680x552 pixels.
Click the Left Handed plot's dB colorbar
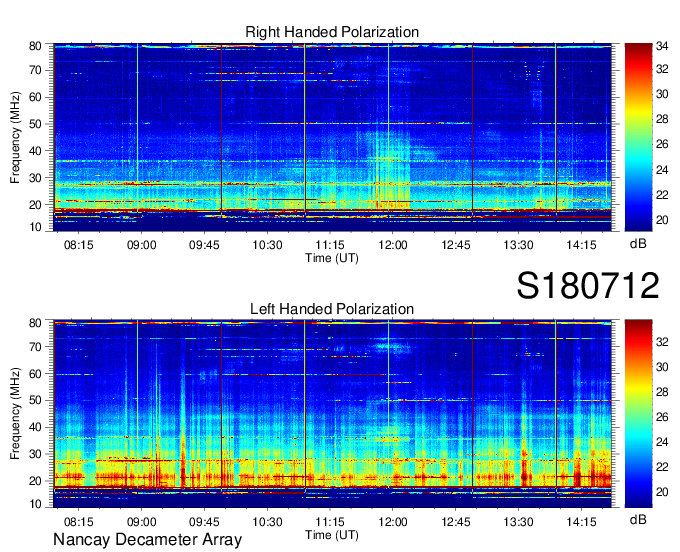(x=638, y=414)
